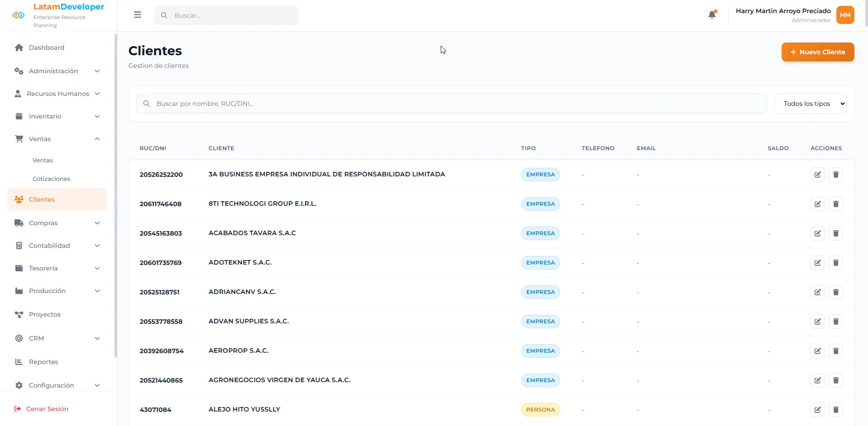868x426 pixels.
Task: Edit client ALEJO HITO YUSSLLY
Action: click(818, 410)
